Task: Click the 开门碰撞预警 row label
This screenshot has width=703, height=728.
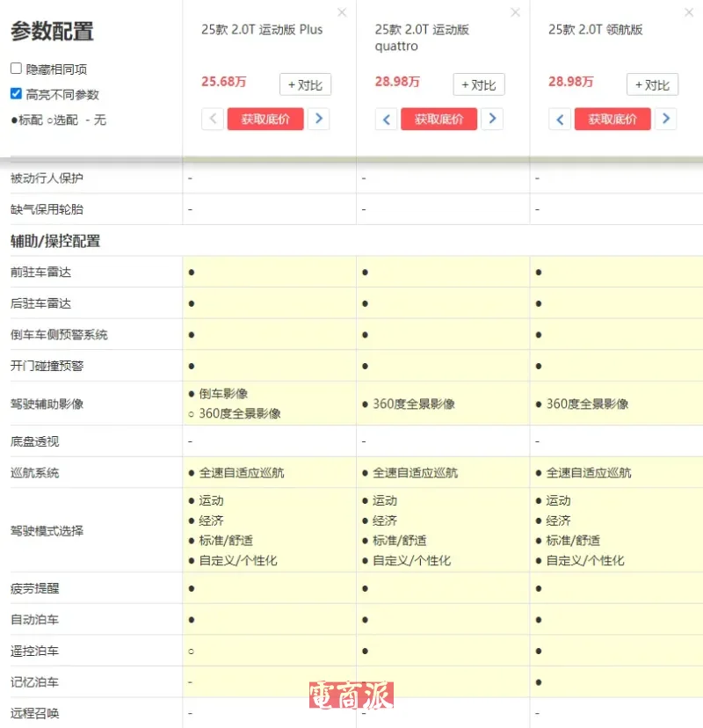Action: click(x=47, y=366)
